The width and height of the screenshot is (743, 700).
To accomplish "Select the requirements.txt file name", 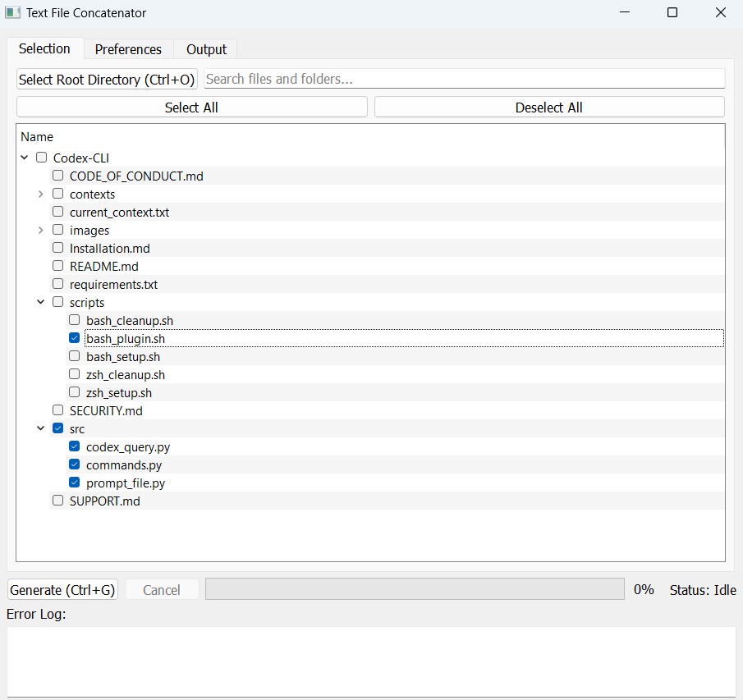I will tap(114, 284).
